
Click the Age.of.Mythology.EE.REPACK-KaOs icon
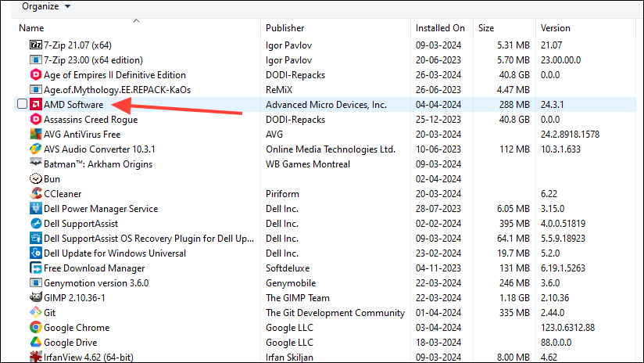click(36, 89)
